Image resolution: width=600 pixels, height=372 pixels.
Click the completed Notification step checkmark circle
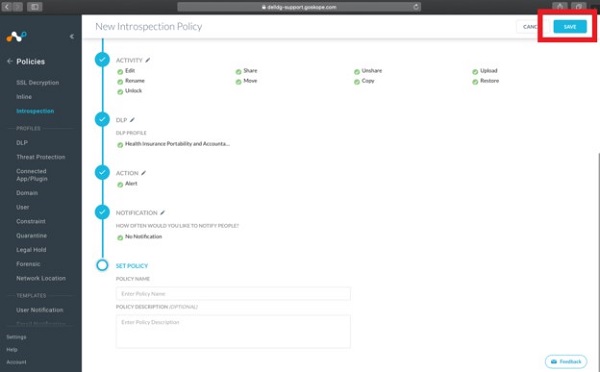pyautogui.click(x=102, y=212)
